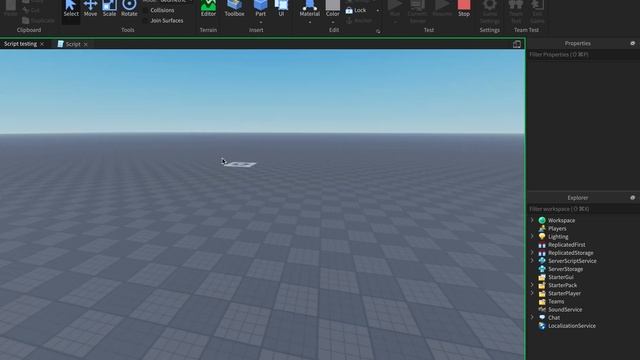This screenshot has width=640, height=360.
Task: Click the Color swatch in Edit group
Action: pos(333,5)
